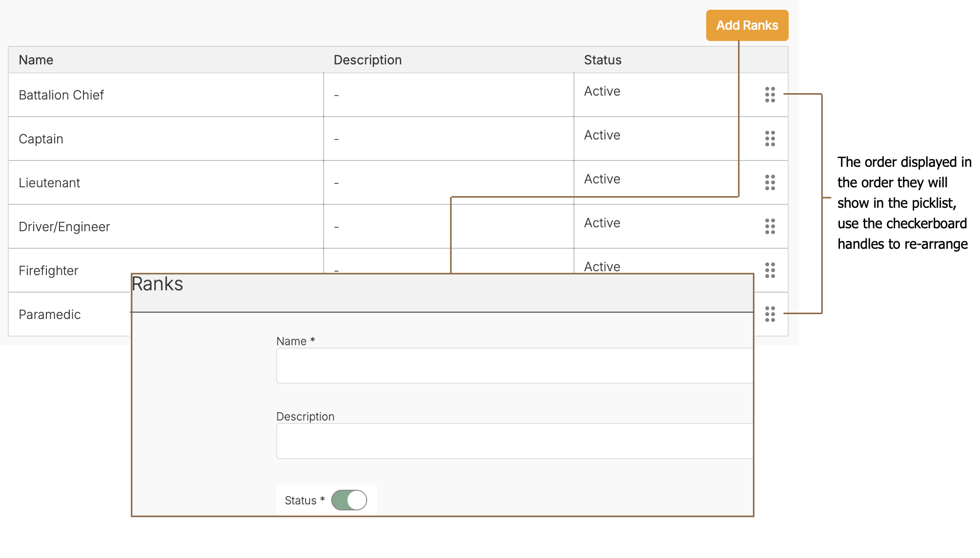Screen dimensions: 980x558
Task: Click the Firefighter rank name
Action: [x=48, y=271]
